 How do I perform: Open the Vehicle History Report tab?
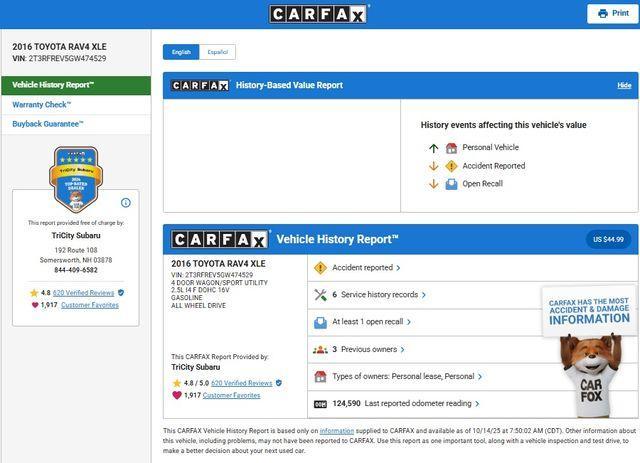click(x=75, y=85)
